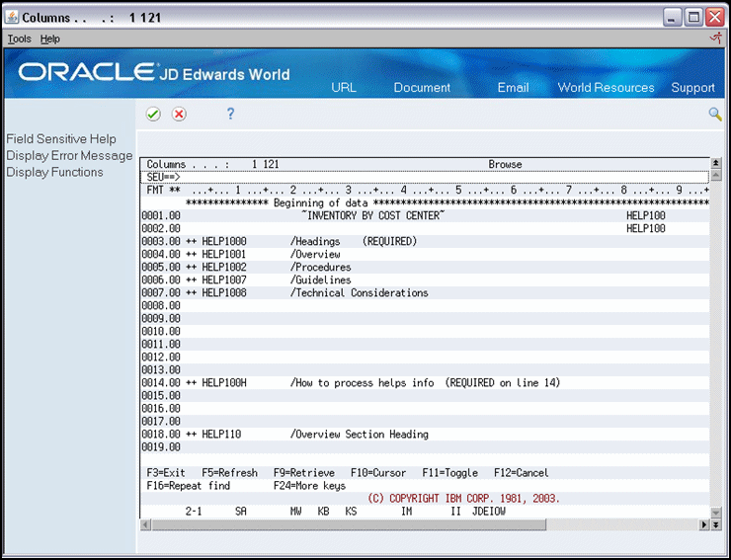
Task: Select line 0005.00 HELP1002 /Procedures
Action: point(424,268)
